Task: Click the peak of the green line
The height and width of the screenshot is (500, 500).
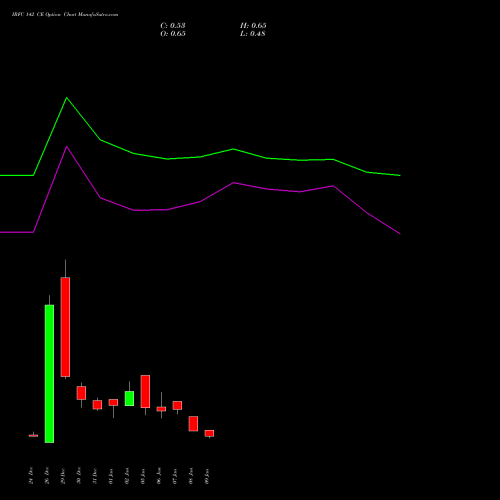Action: pos(67,98)
